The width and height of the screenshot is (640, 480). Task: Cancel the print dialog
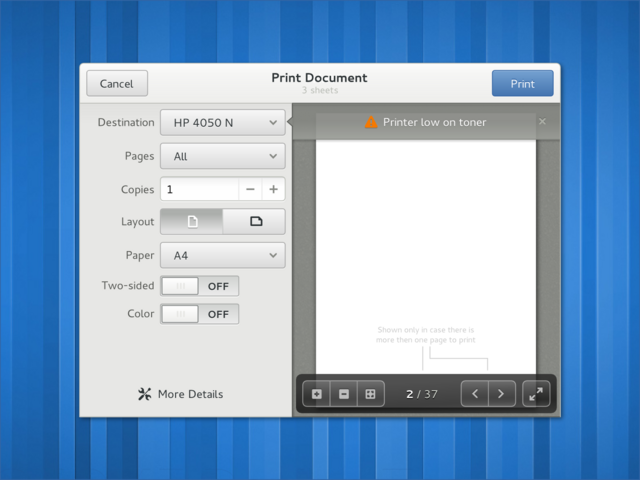coord(117,83)
